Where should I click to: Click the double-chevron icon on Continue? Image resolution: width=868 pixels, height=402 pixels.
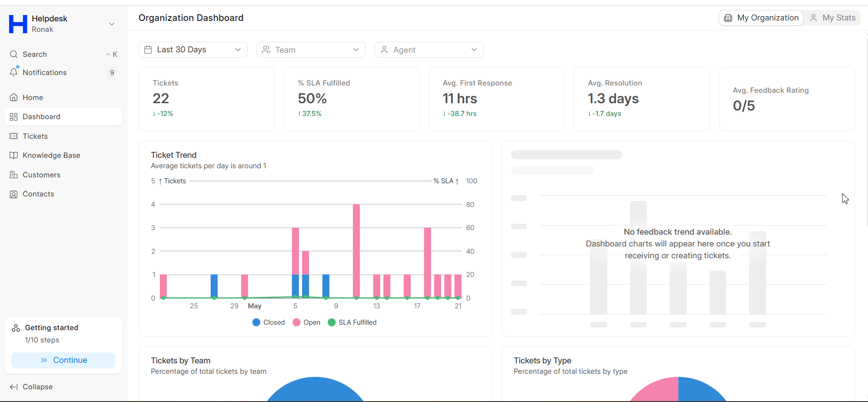(44, 360)
